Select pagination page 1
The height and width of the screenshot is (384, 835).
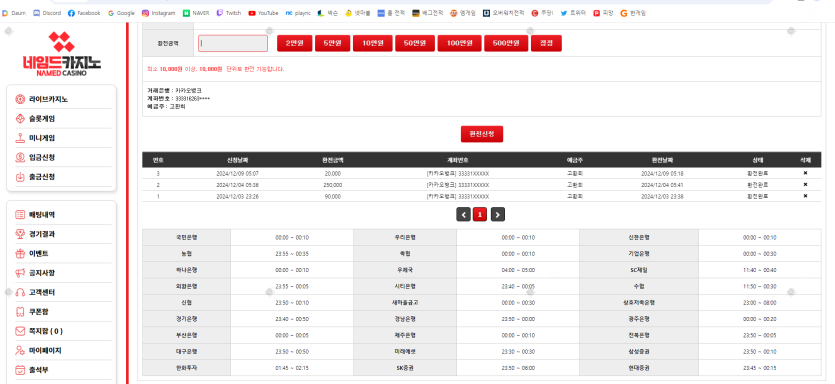coord(480,215)
